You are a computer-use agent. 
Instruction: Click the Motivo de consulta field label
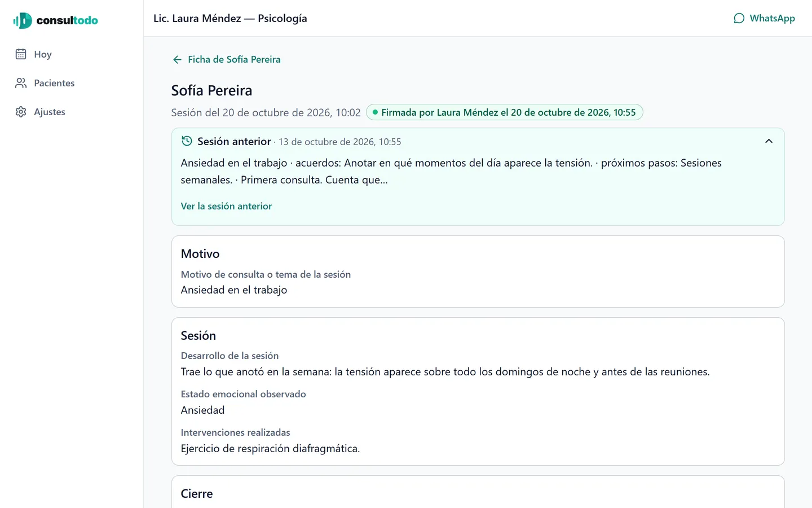(266, 274)
